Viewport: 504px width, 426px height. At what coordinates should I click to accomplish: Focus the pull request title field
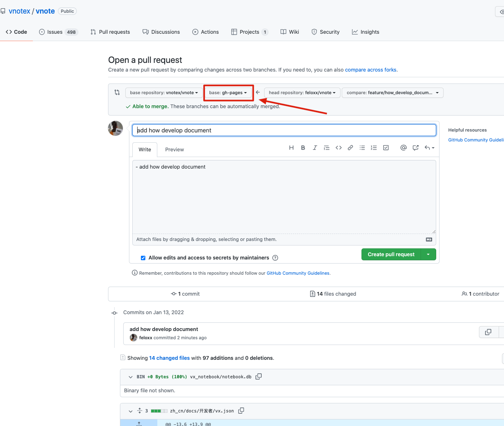284,130
